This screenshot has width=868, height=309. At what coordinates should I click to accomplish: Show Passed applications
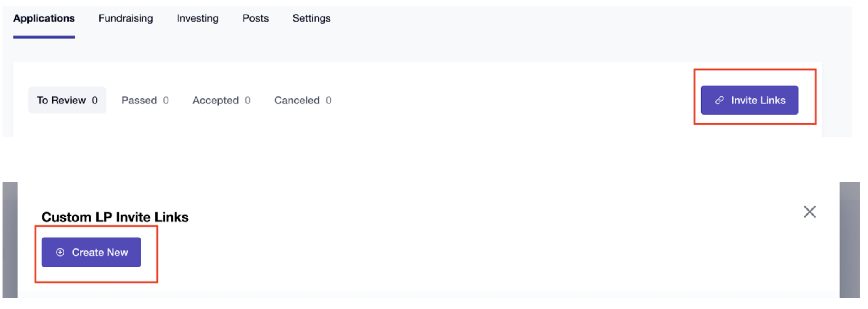coord(145,100)
